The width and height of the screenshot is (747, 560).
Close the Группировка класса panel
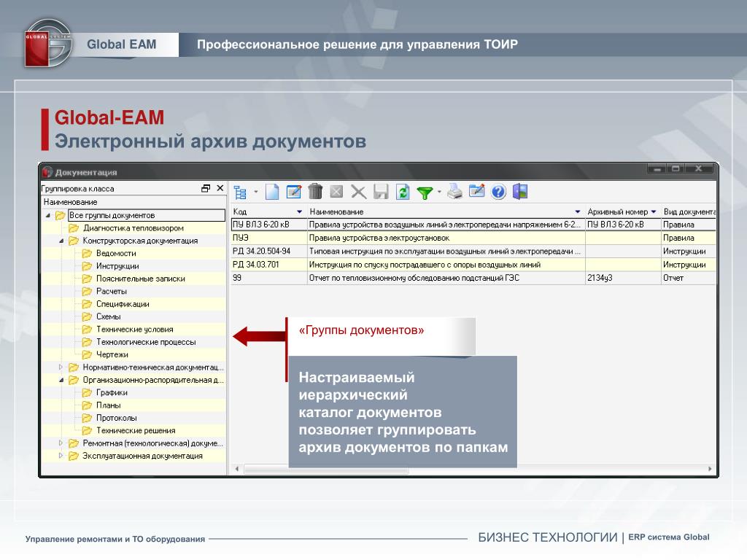(x=220, y=188)
